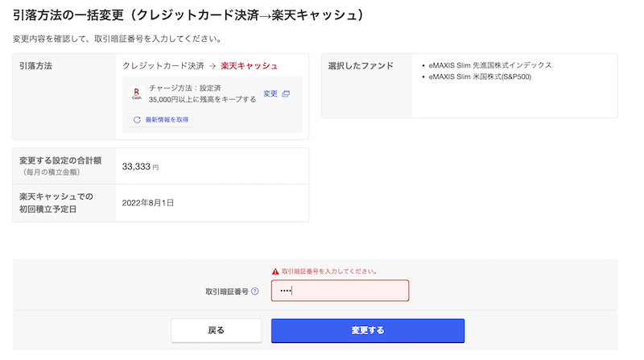Open the help question-mark icon beside 取引暗証番号

(254, 291)
